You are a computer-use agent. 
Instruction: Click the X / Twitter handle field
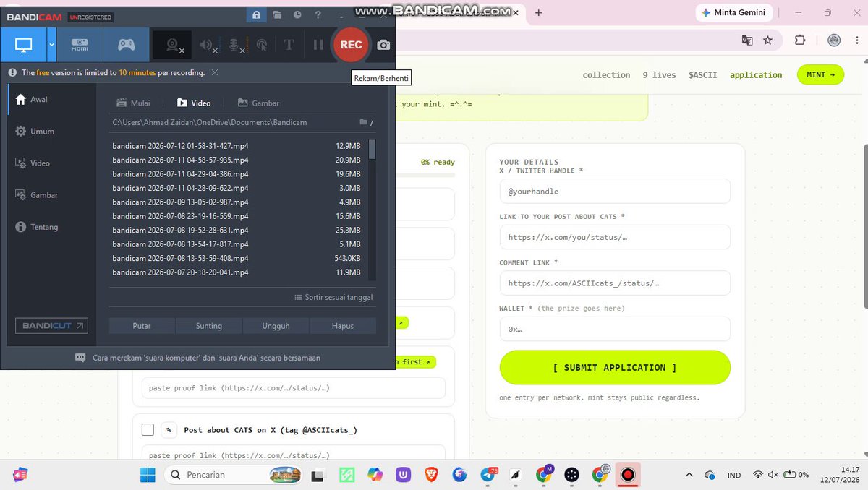tap(615, 192)
